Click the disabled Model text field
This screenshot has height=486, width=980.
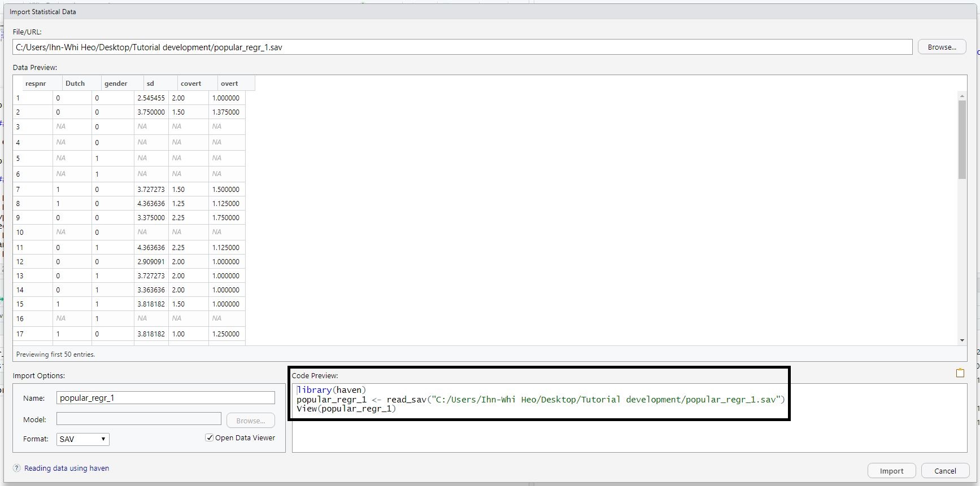click(x=139, y=419)
